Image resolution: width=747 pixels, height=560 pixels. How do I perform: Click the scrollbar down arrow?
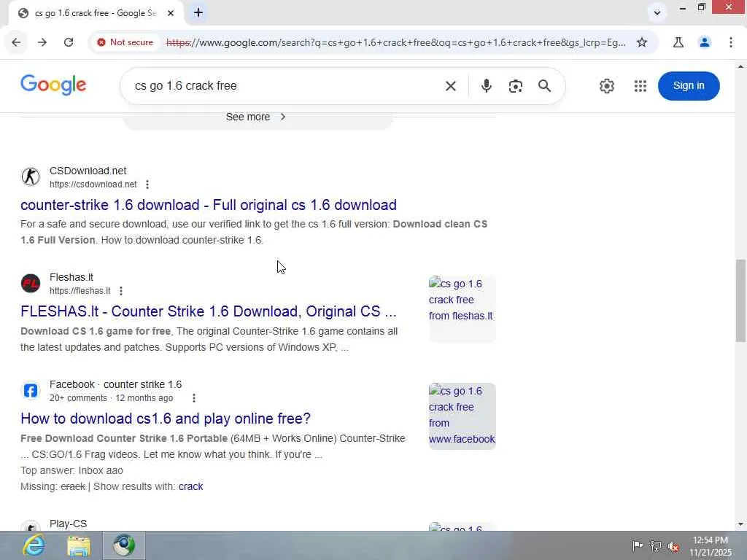click(740, 524)
